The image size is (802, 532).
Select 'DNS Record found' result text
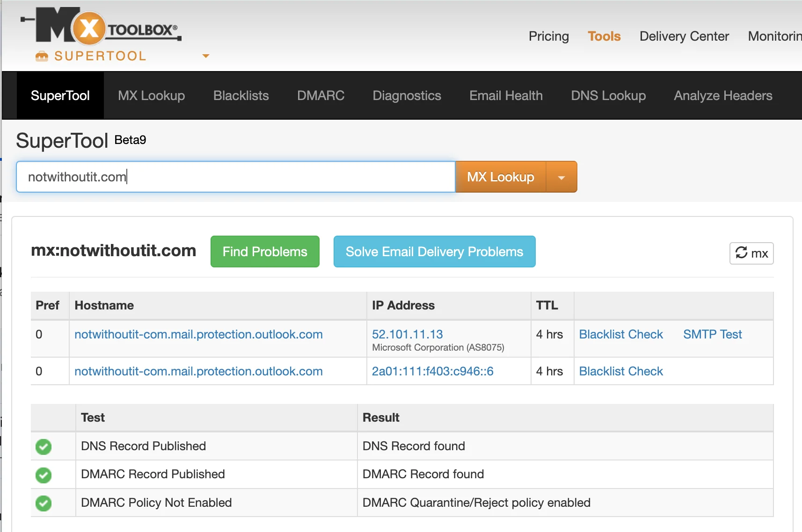point(414,446)
